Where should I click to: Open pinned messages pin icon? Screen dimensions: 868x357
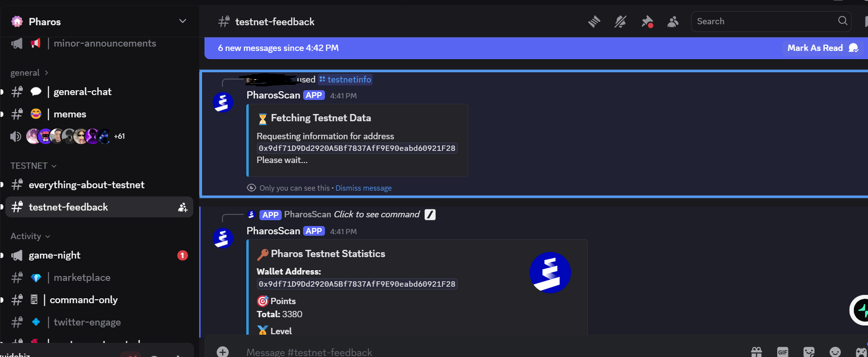coord(647,21)
